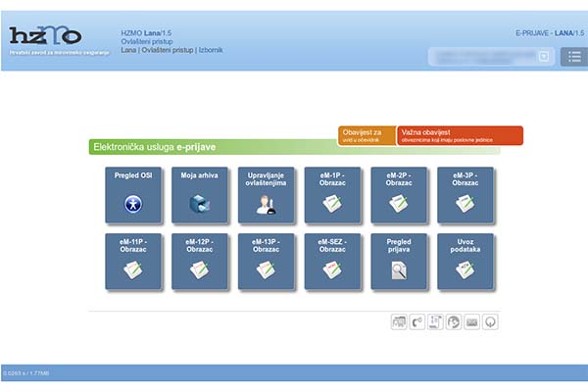Click the Izbornik link in header

210,50
